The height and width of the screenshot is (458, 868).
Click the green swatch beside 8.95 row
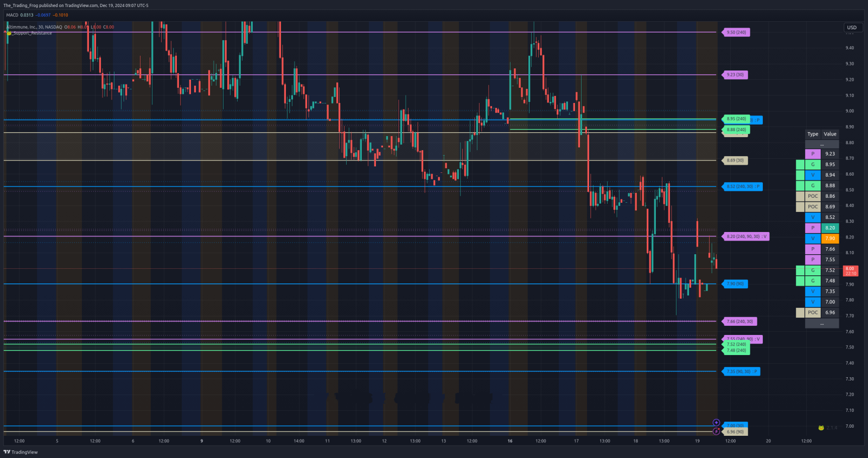pyautogui.click(x=800, y=164)
